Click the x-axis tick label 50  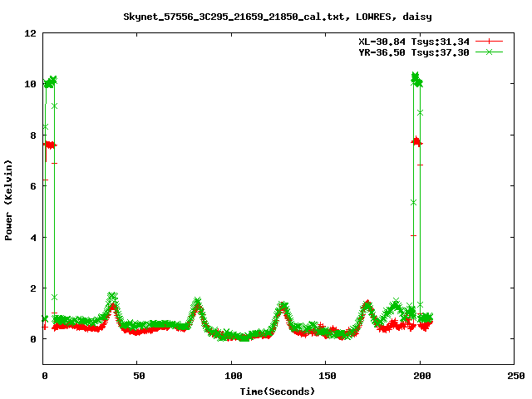pyautogui.click(x=139, y=376)
